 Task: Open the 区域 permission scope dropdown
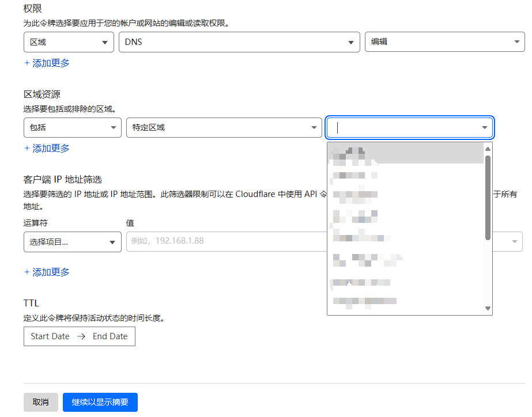69,42
